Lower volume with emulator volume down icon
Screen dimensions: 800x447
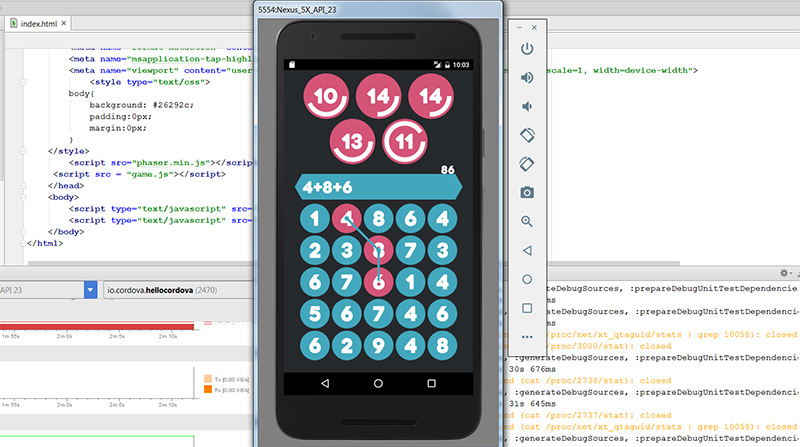pos(526,106)
